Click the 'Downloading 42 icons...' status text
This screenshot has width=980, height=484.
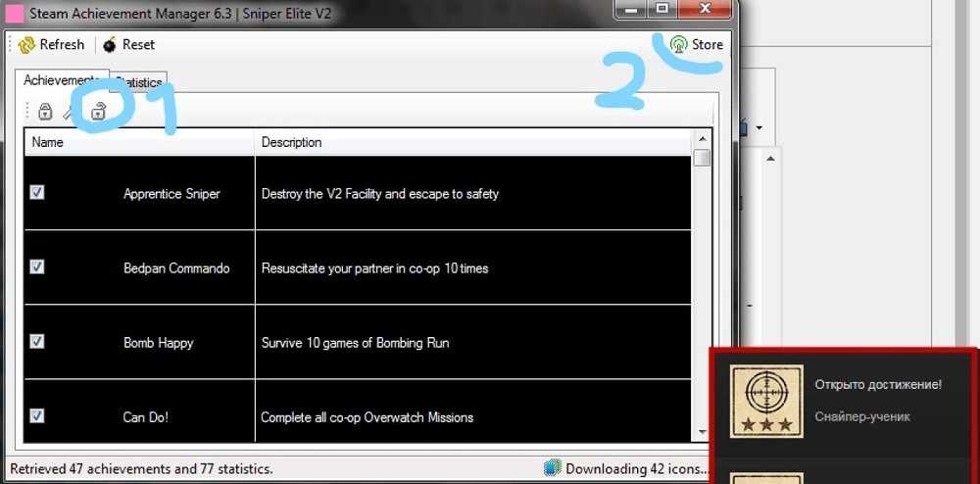pos(636,467)
